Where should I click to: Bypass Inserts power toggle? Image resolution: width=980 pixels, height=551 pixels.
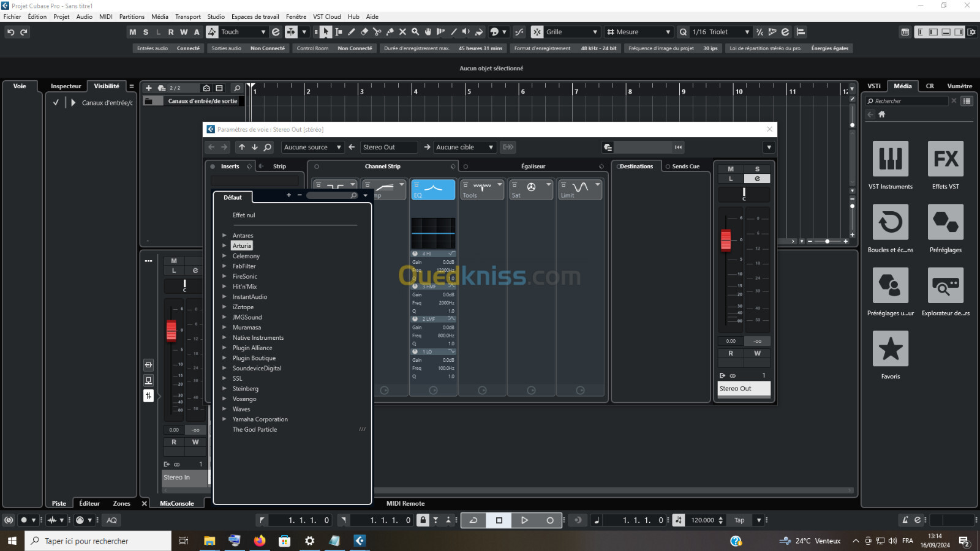213,167
